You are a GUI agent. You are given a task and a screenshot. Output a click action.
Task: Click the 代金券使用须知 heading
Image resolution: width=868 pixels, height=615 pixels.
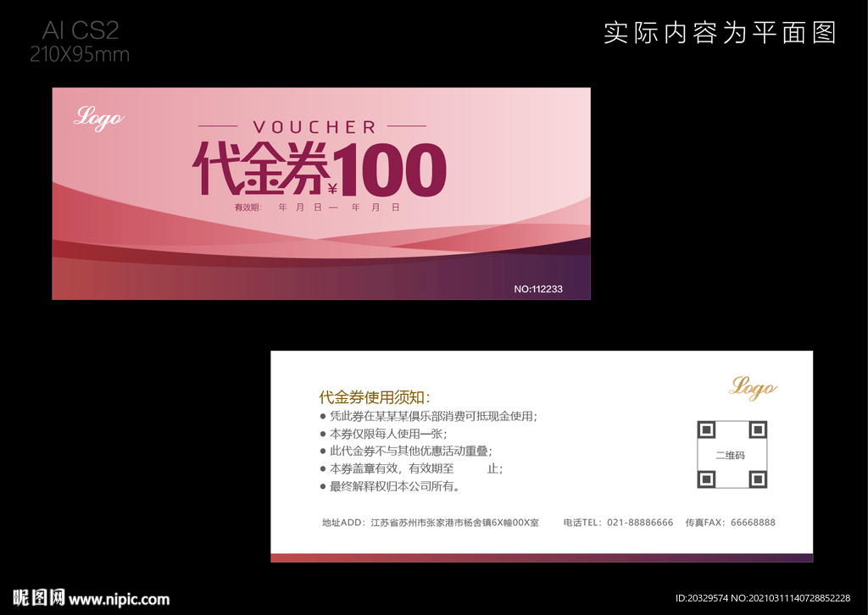[374, 397]
